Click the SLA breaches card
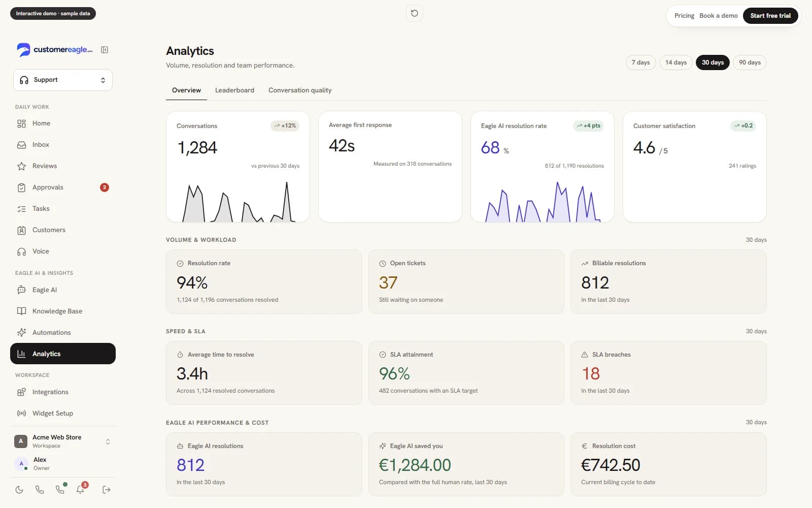 click(x=668, y=373)
